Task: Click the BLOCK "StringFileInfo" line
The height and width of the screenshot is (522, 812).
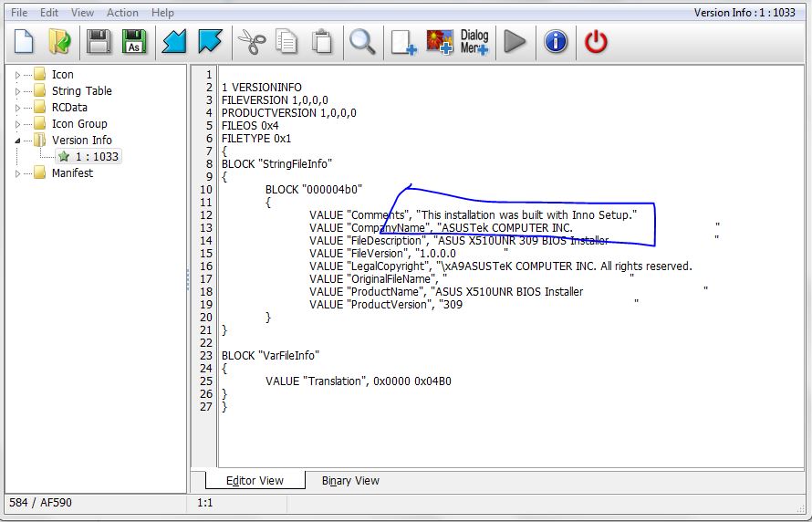Action: click(276, 164)
